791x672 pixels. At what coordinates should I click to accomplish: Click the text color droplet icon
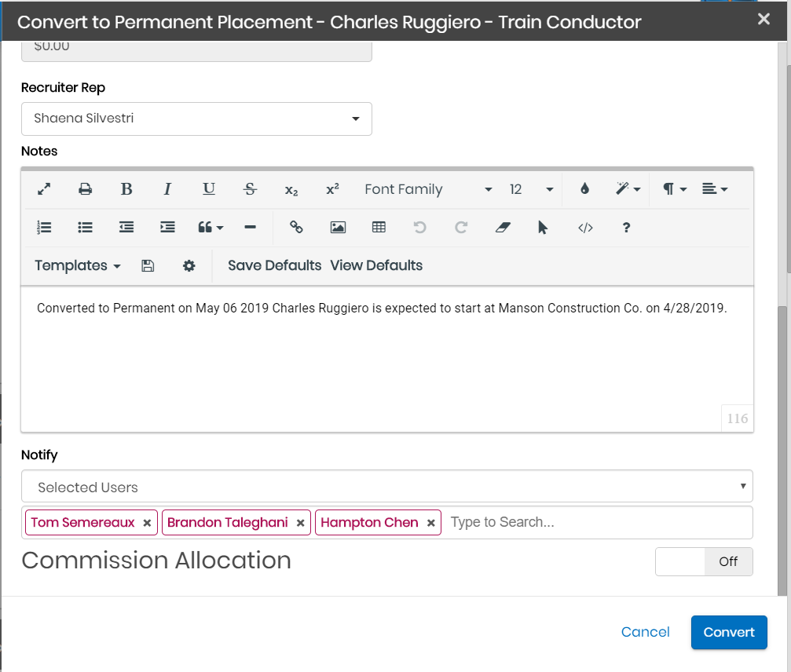click(x=584, y=189)
